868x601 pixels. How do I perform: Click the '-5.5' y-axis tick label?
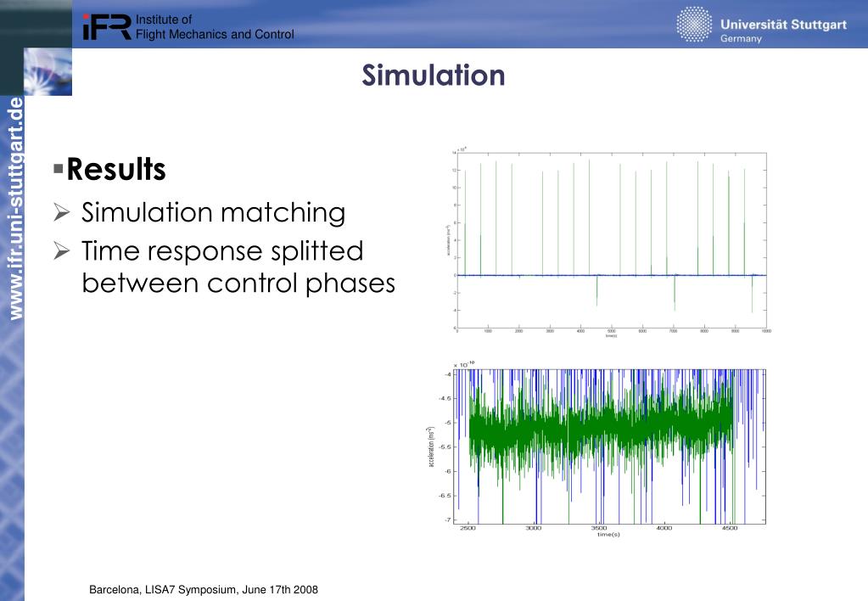click(x=445, y=447)
